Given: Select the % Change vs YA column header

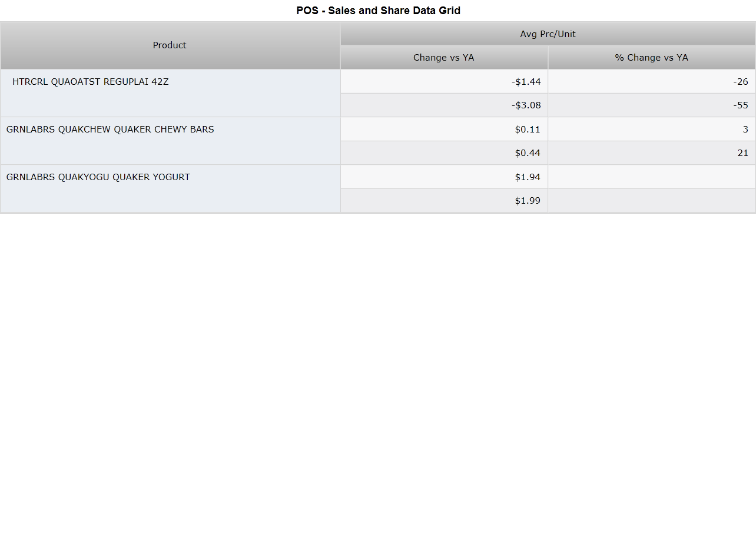Looking at the screenshot, I should (x=652, y=58).
